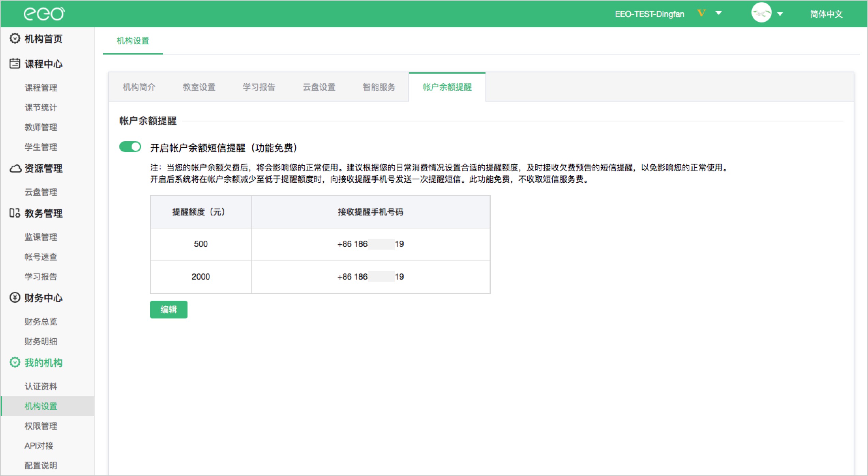Click the 机构首页 home icon

[15, 39]
